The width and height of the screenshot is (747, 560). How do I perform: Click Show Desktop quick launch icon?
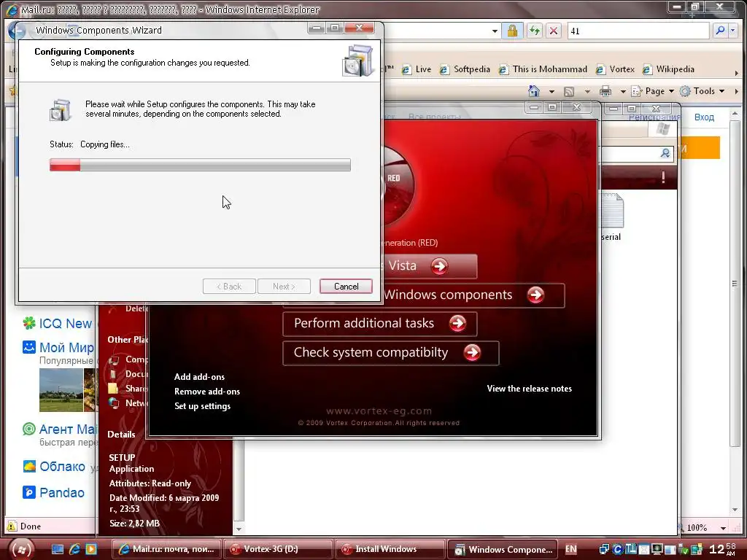click(x=58, y=549)
